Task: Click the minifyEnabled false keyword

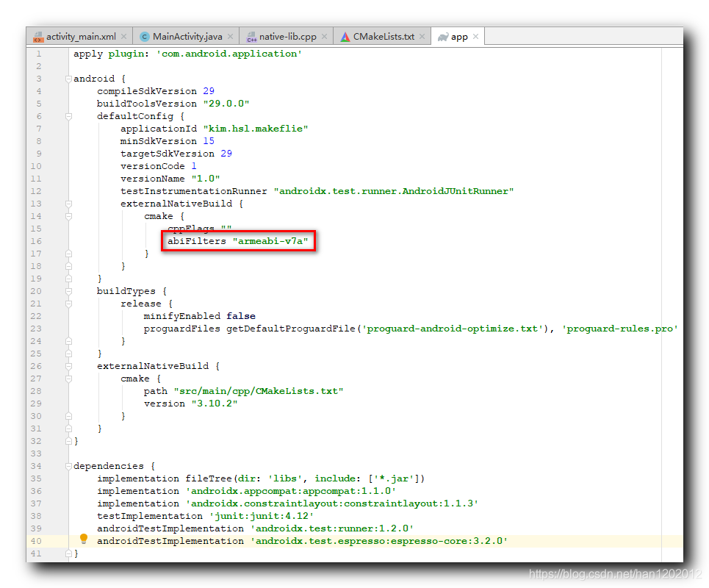Action: tap(241, 316)
